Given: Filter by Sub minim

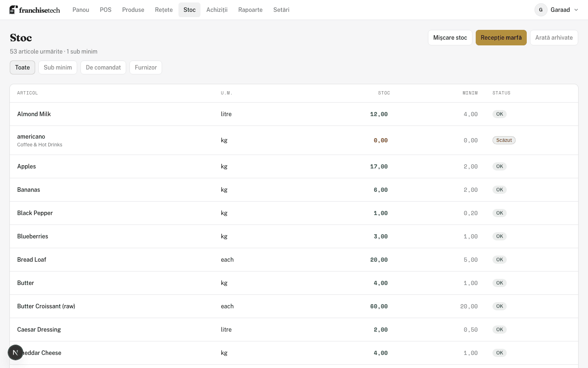Looking at the screenshot, I should coord(58,67).
